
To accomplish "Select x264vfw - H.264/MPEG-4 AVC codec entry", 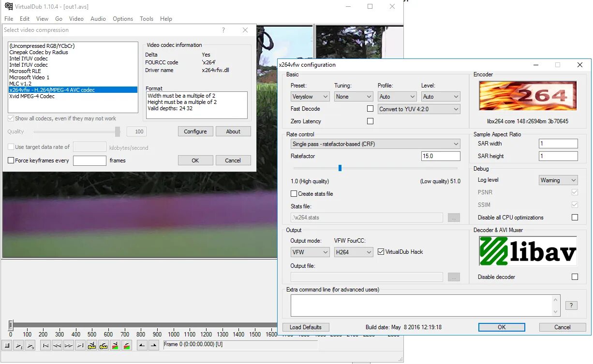I will click(73, 90).
